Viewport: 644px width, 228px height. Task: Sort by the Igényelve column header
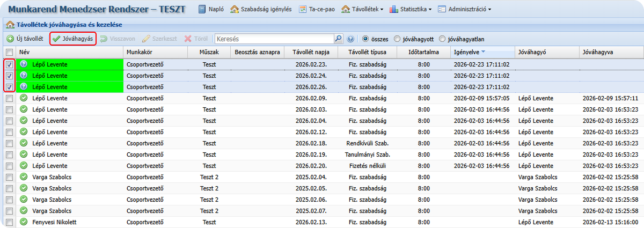coord(466,52)
